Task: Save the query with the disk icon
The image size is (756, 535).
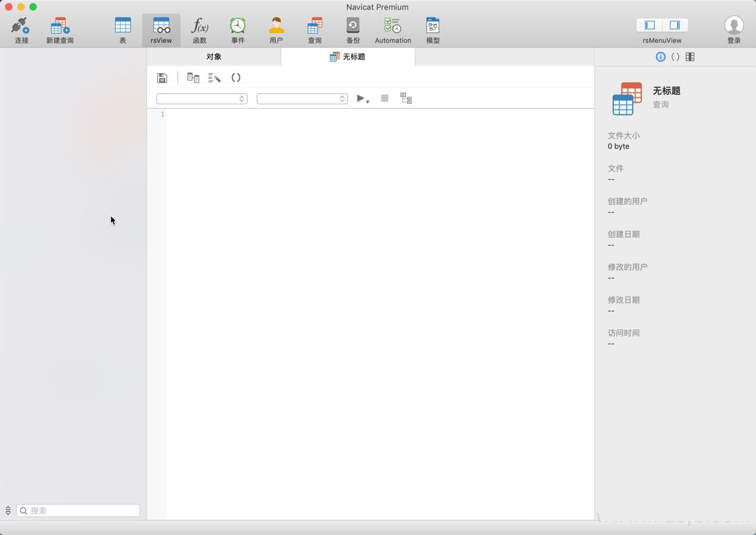Action: 162,78
